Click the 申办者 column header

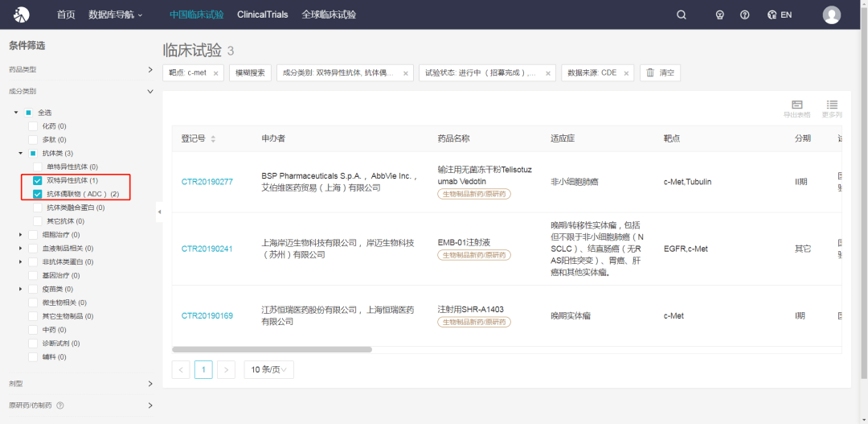point(273,138)
